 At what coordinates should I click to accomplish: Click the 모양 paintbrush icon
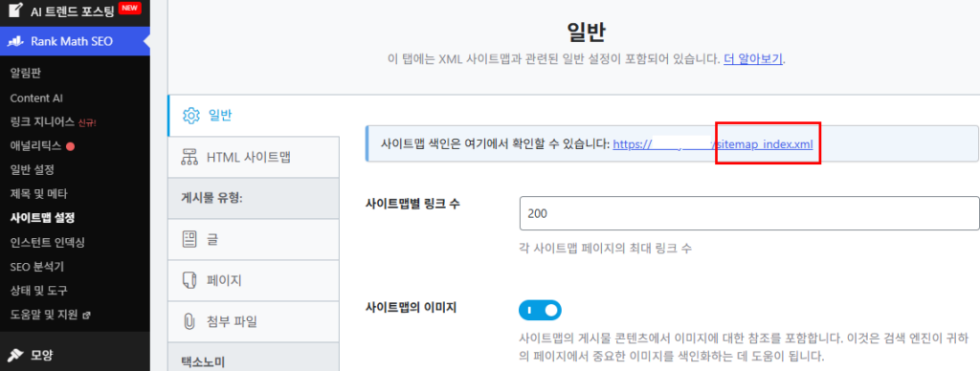tap(15, 356)
